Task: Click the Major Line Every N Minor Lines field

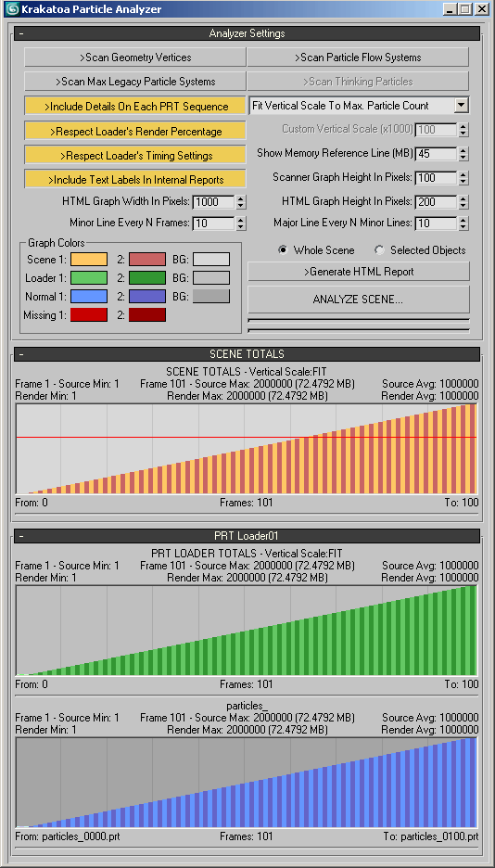Action: click(x=436, y=223)
